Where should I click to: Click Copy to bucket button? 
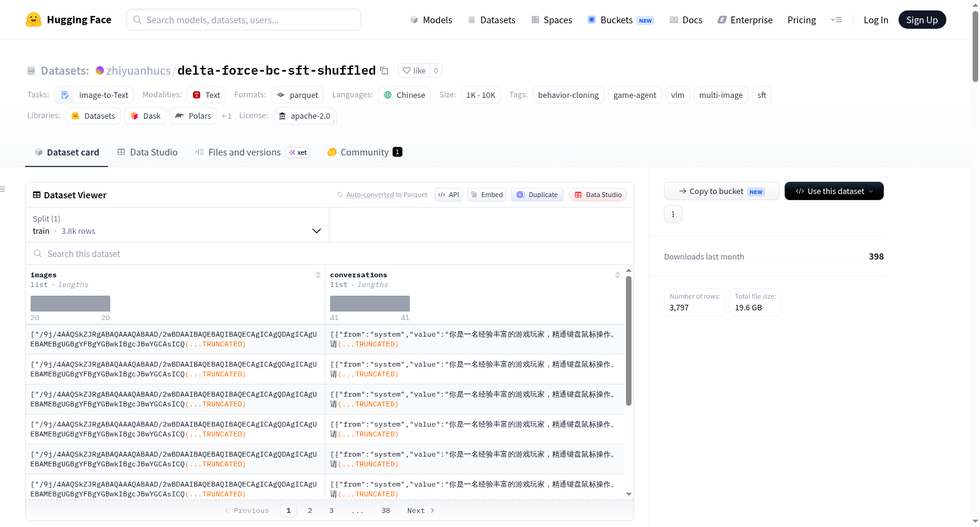[x=722, y=191]
